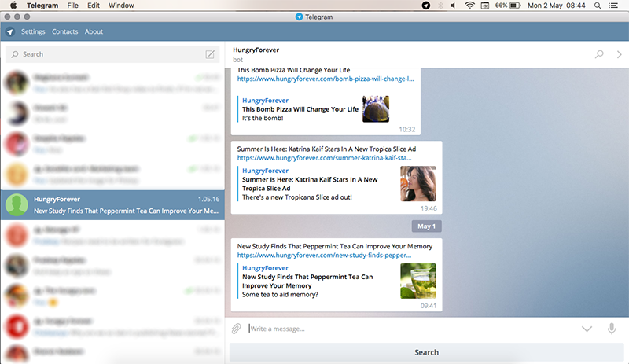Viewport: 629px width, 364px height.
Task: Open the Window menu
Action: (121, 6)
